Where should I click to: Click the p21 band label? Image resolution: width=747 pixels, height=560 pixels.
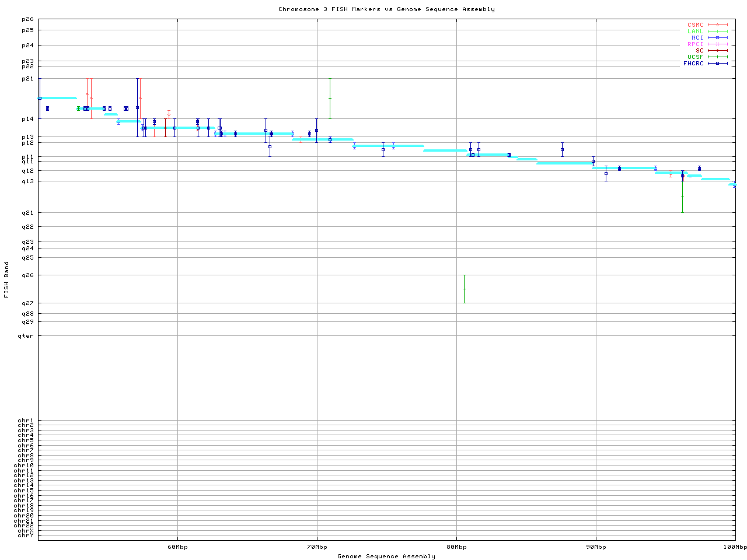28,79
